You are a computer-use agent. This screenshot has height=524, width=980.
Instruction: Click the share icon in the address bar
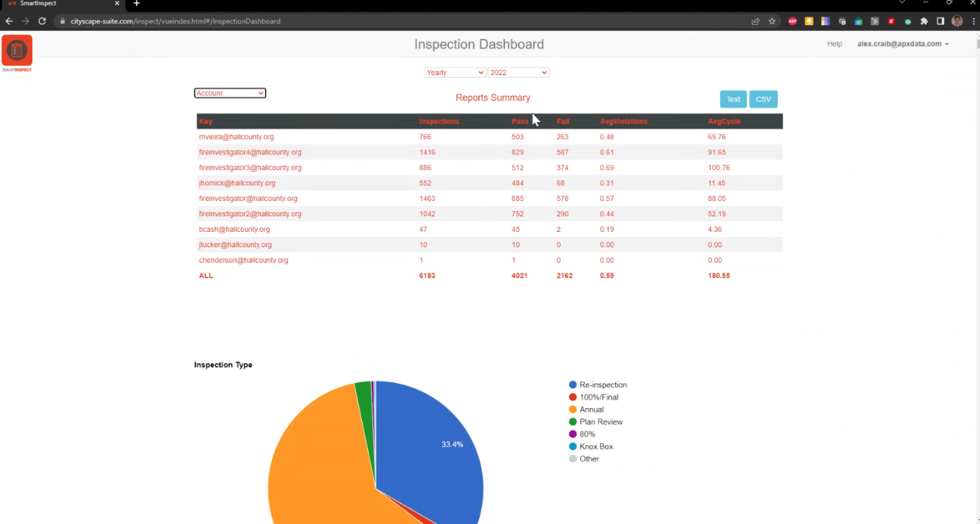click(x=755, y=21)
